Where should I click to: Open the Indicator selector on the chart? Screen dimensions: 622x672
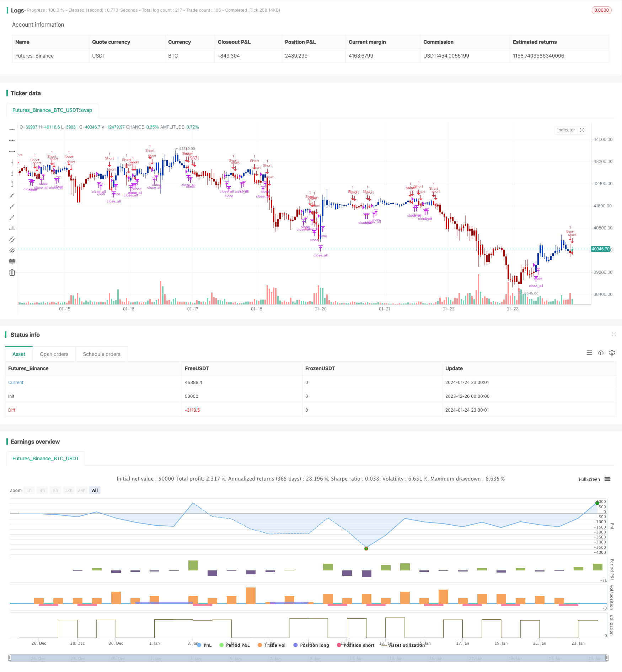click(566, 130)
